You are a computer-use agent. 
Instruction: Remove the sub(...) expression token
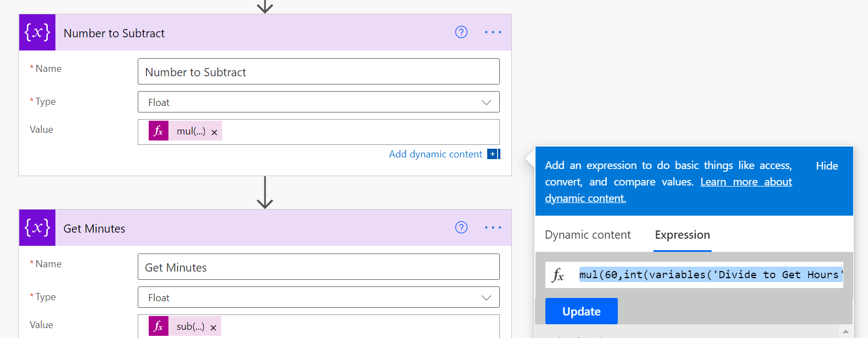[x=213, y=328]
